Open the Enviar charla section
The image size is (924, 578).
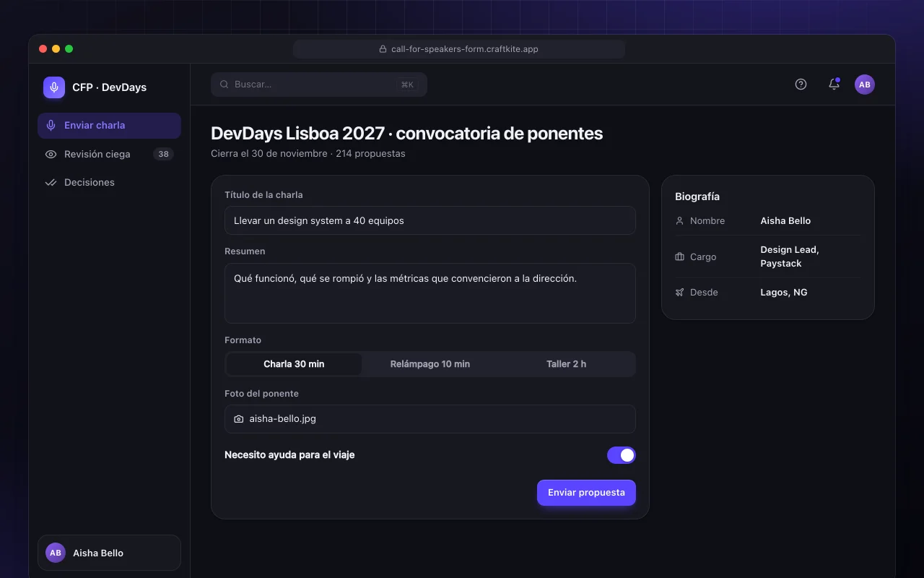109,125
